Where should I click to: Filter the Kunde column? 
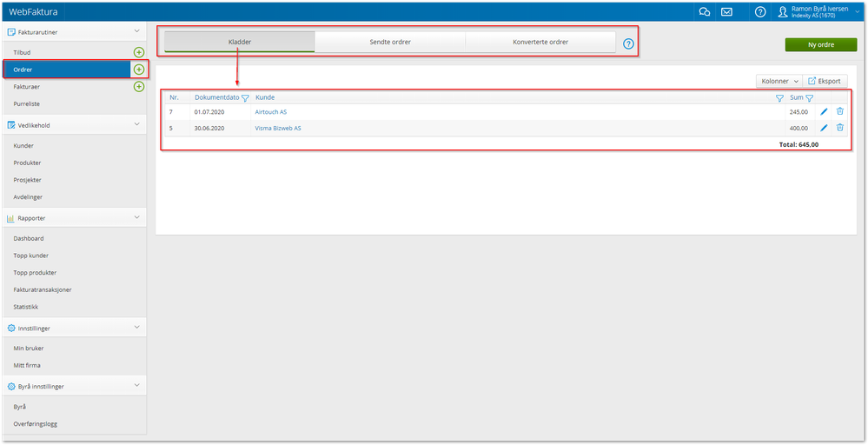779,98
